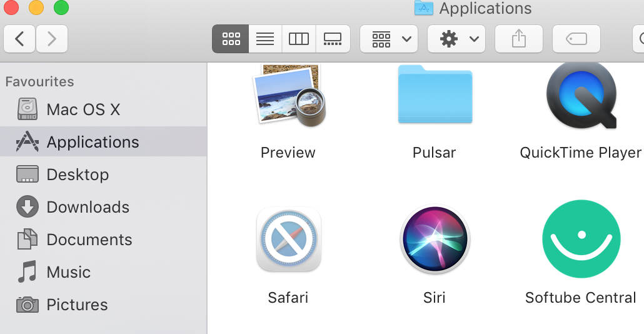Click the "Safari" name label

pos(288,298)
